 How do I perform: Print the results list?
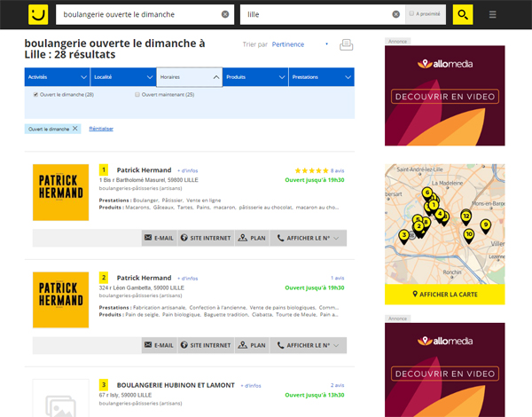(346, 45)
